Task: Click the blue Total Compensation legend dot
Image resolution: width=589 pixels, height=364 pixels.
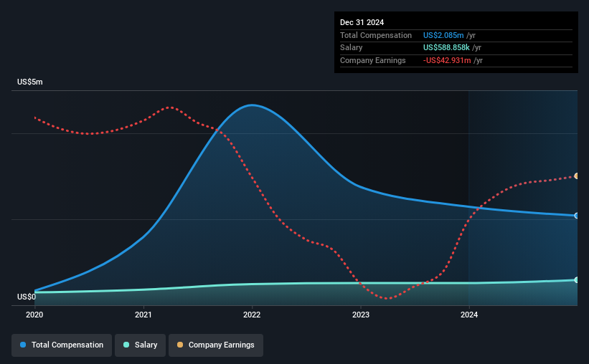Action: pos(23,345)
